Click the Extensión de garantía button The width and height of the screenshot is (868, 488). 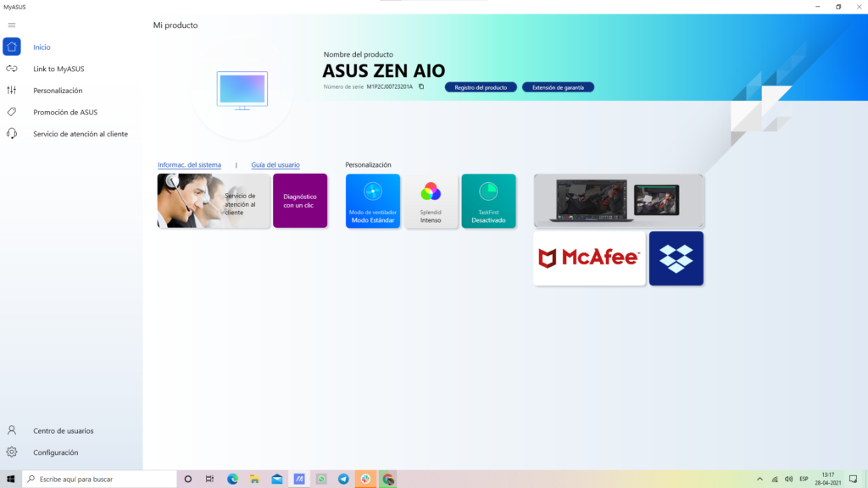(558, 87)
